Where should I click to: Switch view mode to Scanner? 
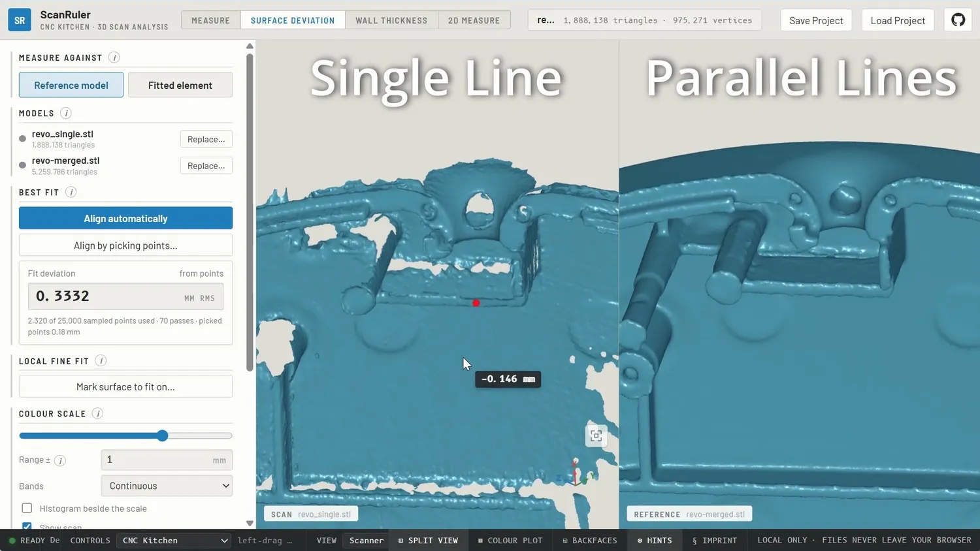[x=367, y=541]
